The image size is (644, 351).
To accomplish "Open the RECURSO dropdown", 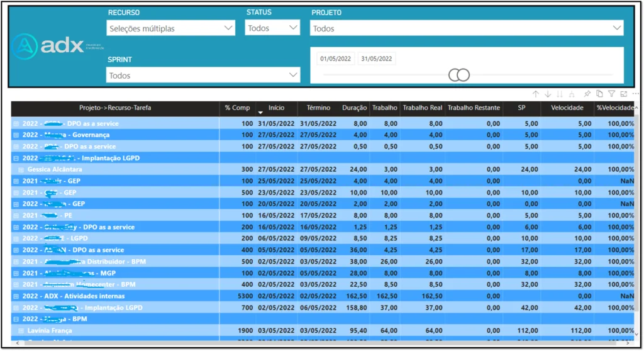I will (x=171, y=28).
